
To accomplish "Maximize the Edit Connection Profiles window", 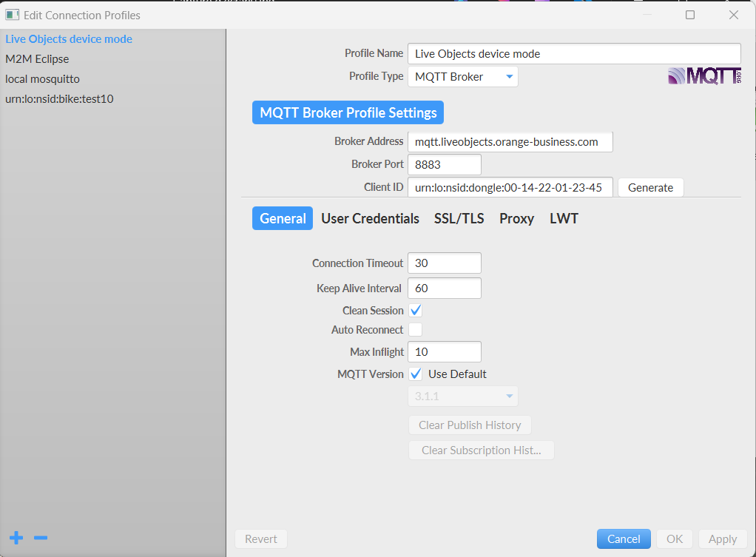I will [x=690, y=15].
